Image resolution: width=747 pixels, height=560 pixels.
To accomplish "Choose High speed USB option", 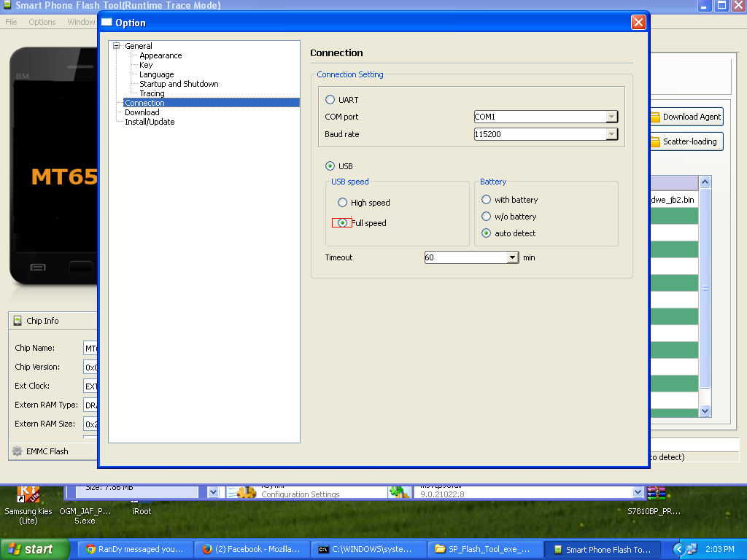I will coord(342,203).
